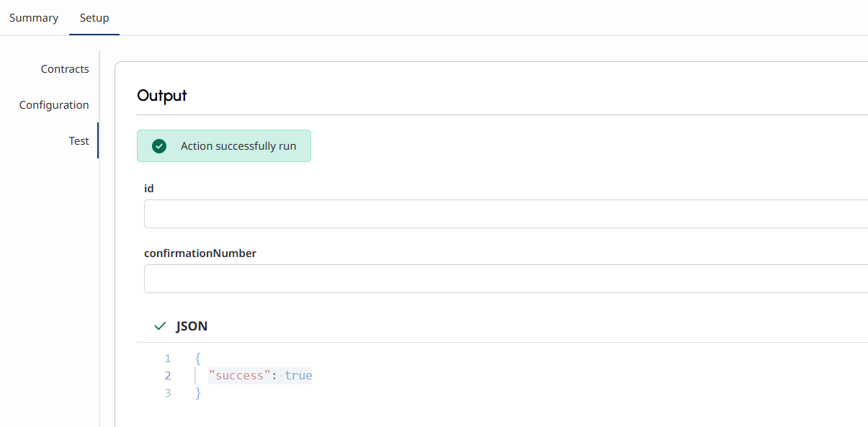Screen dimensions: 868x427
Task: Click the JSON section header label
Action: coord(192,326)
